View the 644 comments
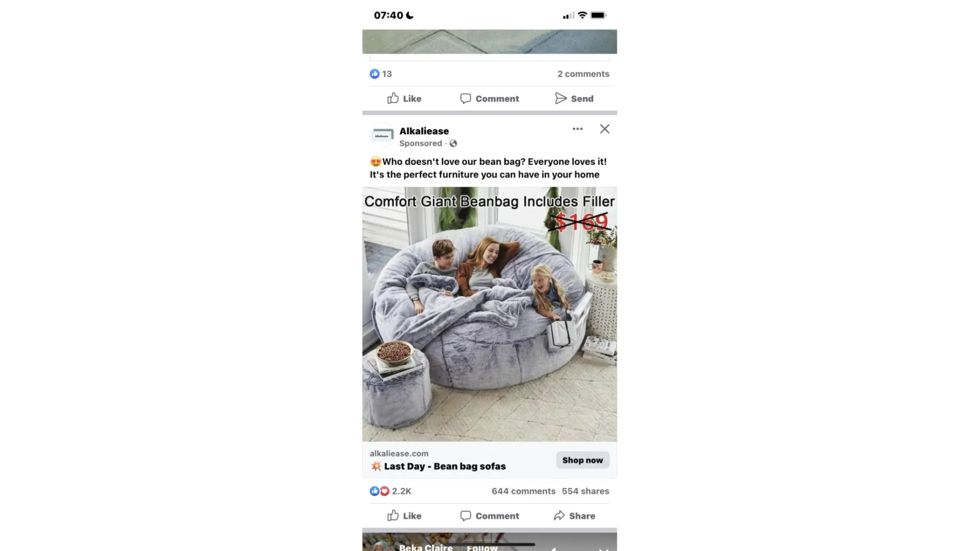Image resolution: width=980 pixels, height=551 pixels. (523, 491)
